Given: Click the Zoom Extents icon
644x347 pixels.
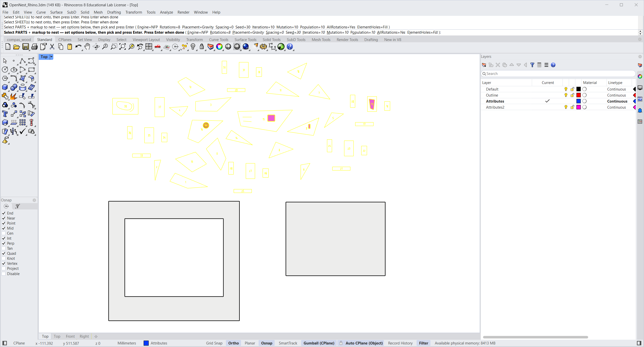Looking at the screenshot, I should tap(123, 47).
